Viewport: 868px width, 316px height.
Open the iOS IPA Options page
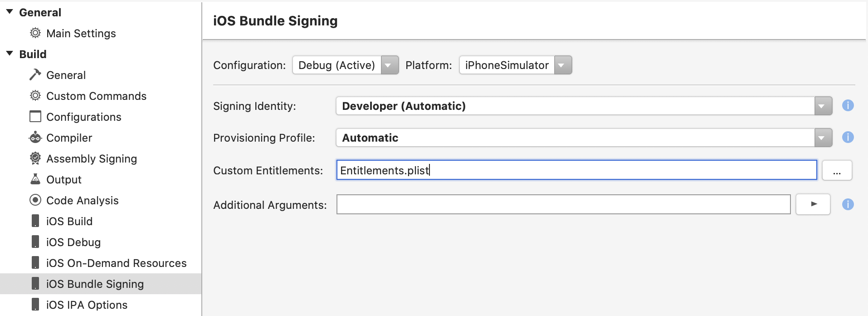pos(86,305)
